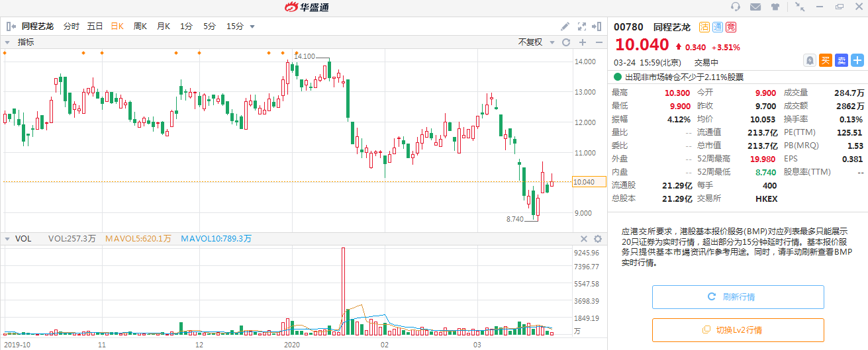Expand the 15分 period dropdown arrow
Screen dimensions: 868x350
point(252,27)
